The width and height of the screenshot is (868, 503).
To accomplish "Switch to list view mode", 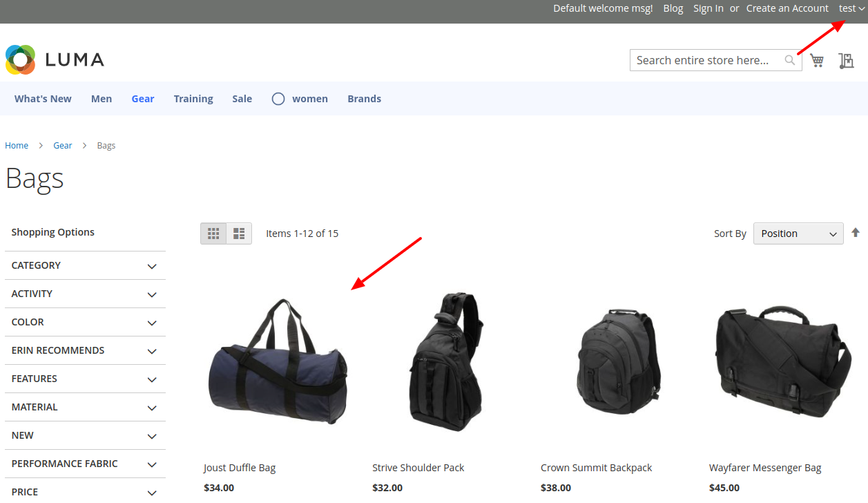I will [239, 234].
